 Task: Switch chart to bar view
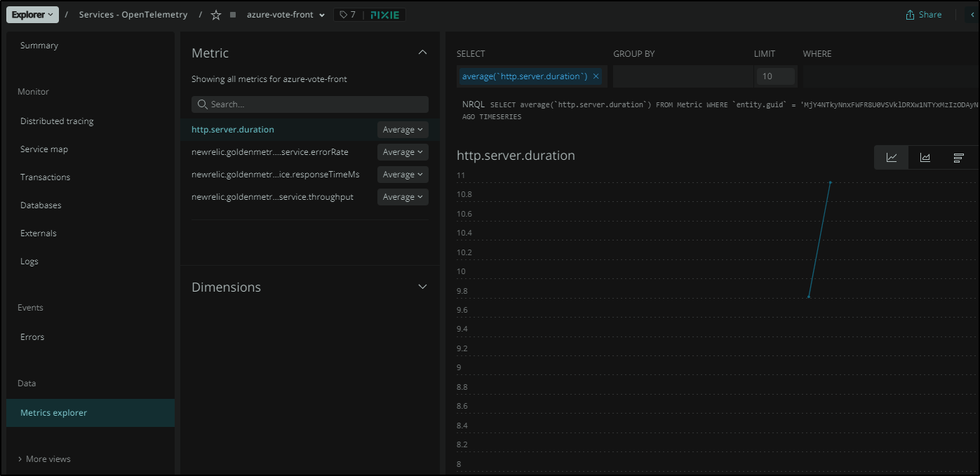959,158
